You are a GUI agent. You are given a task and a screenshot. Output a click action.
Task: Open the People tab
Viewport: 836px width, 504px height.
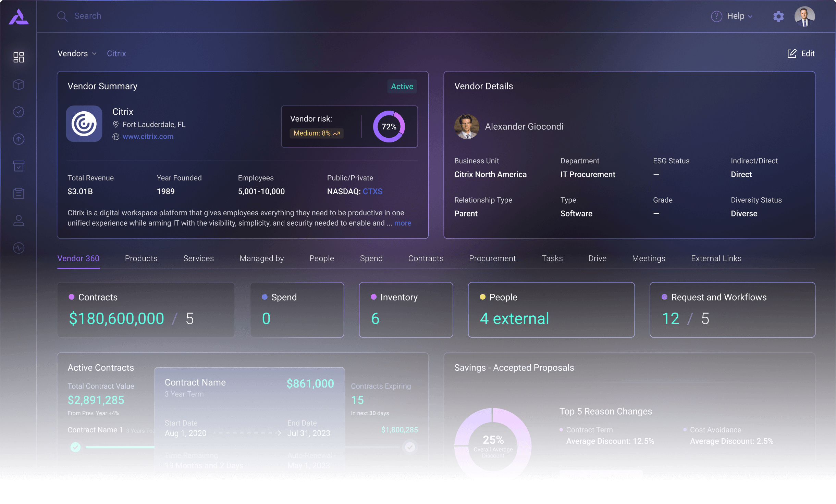coord(322,259)
